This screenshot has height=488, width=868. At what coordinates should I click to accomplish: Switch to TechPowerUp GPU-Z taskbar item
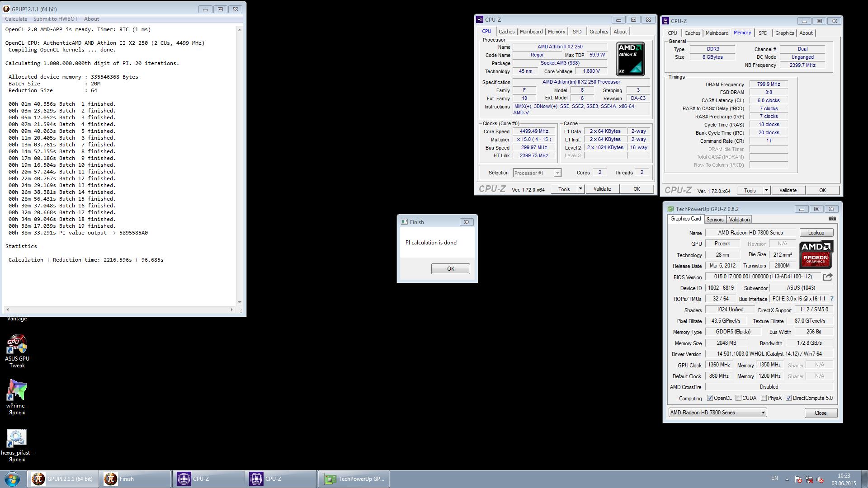pos(354,479)
